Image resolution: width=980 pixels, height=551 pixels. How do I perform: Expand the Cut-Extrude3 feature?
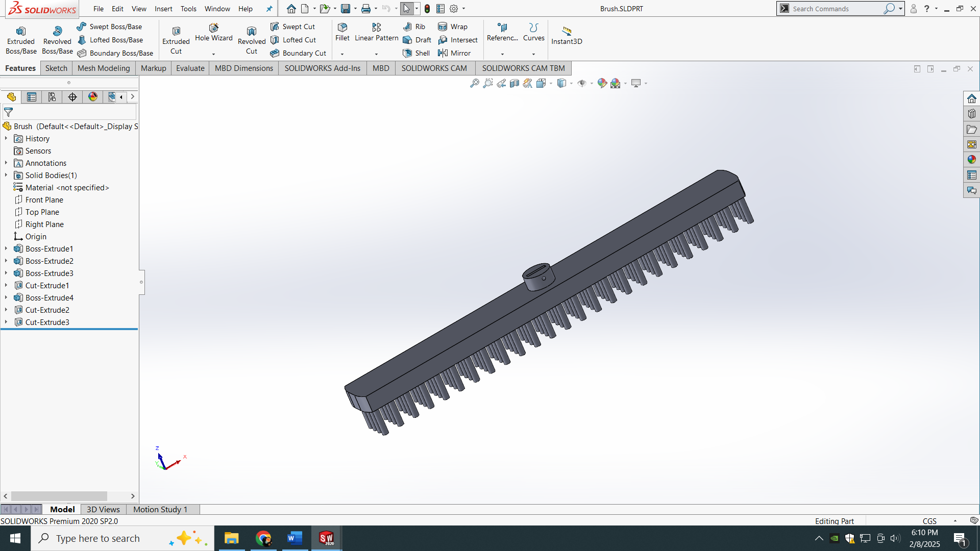pyautogui.click(x=6, y=322)
